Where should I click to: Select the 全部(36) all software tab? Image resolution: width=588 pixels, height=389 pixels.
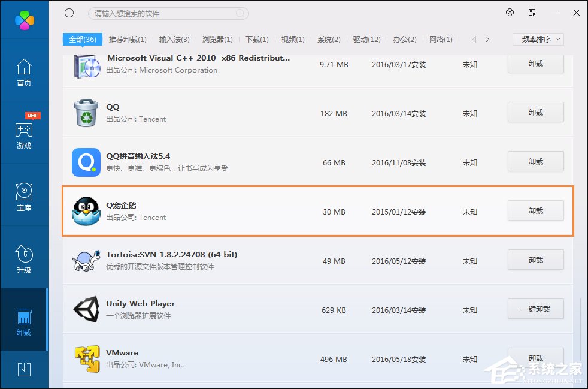tap(81, 38)
